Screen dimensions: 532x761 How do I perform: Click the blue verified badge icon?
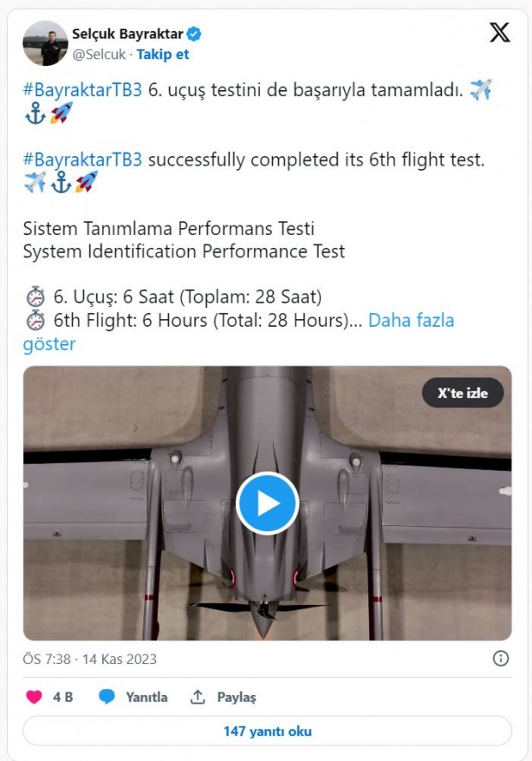coord(195,35)
